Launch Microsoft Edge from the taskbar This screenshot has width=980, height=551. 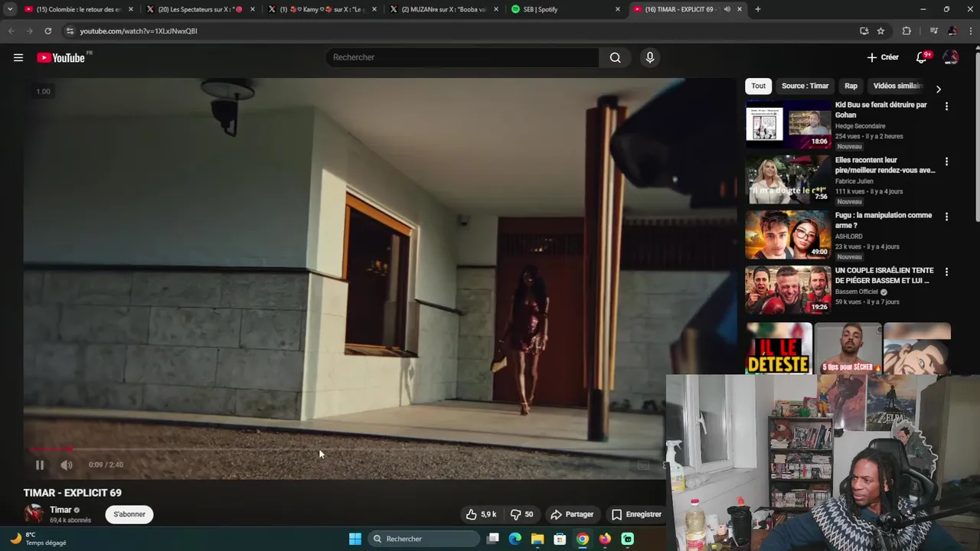515,539
